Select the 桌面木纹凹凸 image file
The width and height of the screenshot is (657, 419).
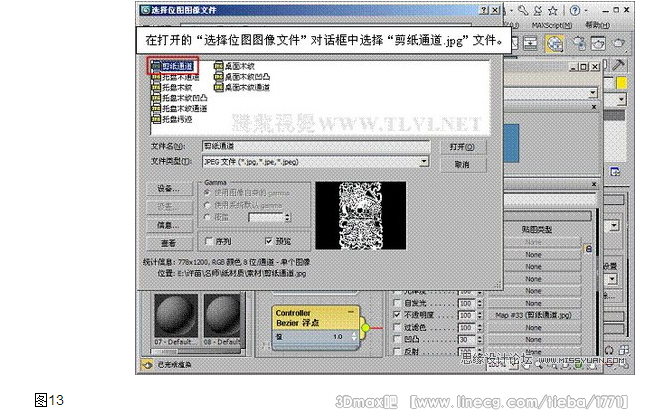242,77
